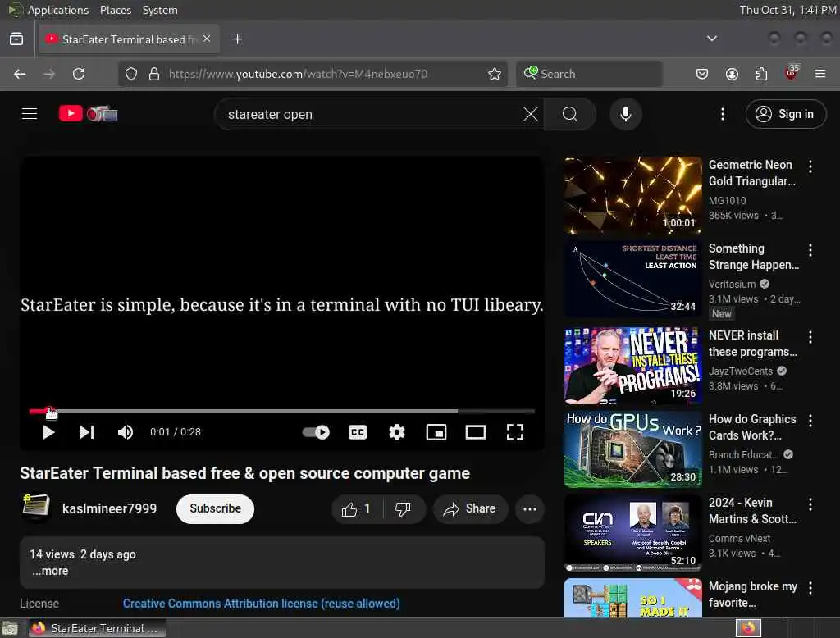Viewport: 840px width, 638px height.
Task: Open 2024 Kevin Martins & Scott title
Action: [752, 511]
